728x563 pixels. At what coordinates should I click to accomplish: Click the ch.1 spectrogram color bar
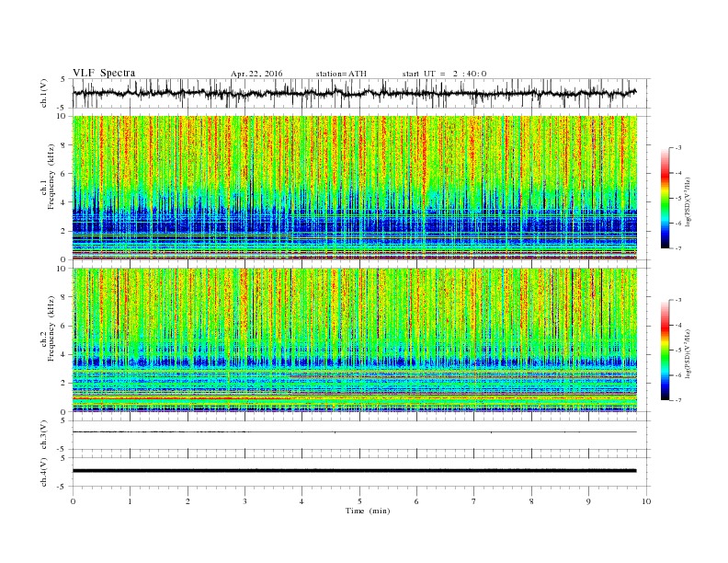[665, 198]
